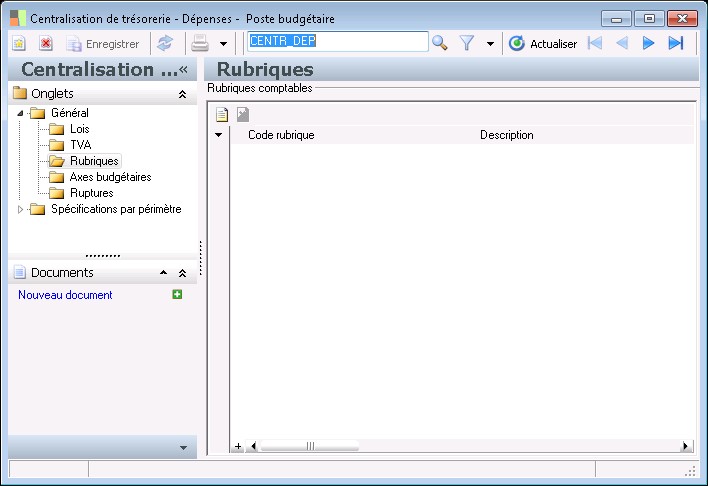This screenshot has height=486, width=708.
Task: Go to the next record
Action: [x=648, y=43]
